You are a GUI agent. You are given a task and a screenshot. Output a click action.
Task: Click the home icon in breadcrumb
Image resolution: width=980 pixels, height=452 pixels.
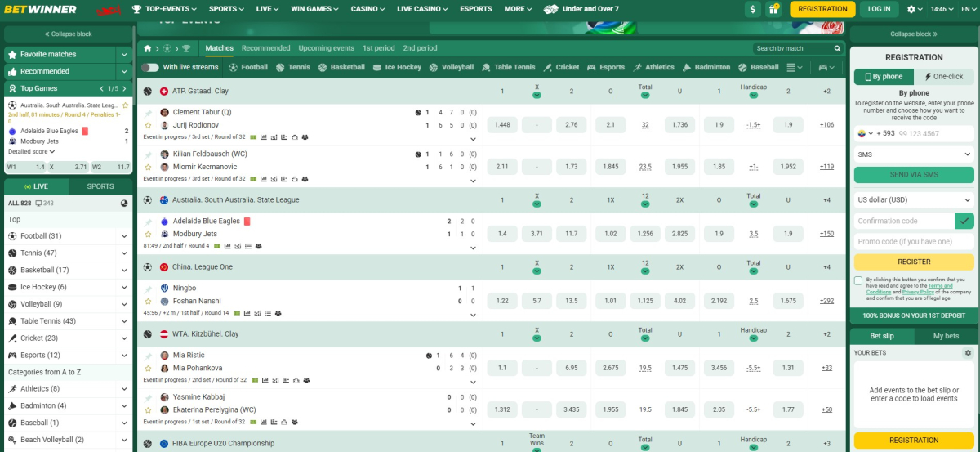pyautogui.click(x=148, y=48)
